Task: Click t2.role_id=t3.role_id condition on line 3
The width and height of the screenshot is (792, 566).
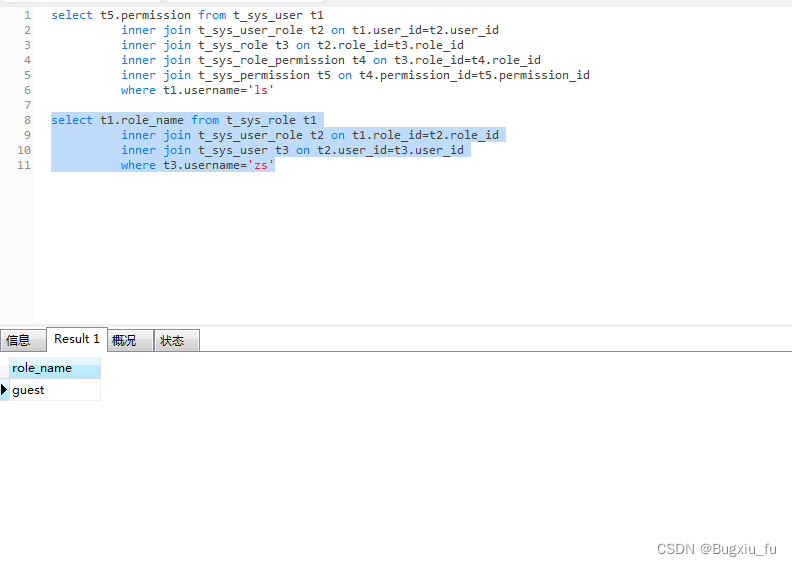Action: (x=390, y=45)
